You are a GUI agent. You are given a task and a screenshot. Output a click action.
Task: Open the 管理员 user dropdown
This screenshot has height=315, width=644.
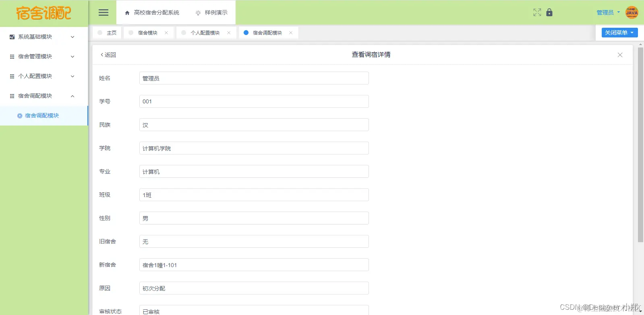click(608, 12)
